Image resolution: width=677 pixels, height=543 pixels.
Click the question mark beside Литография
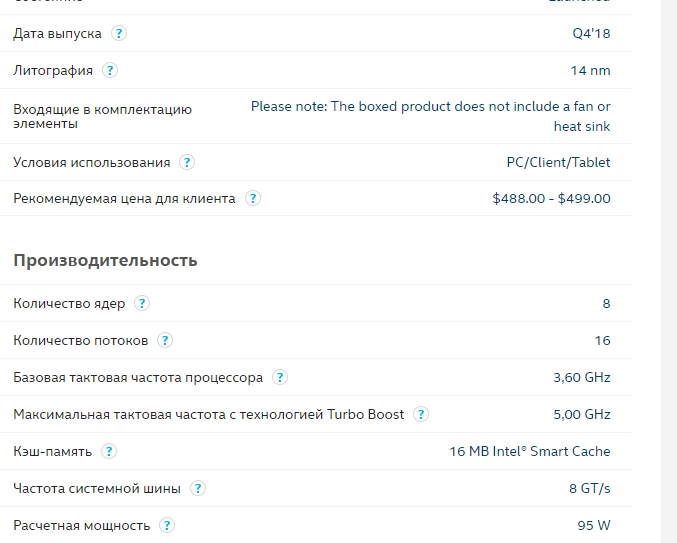(110, 70)
